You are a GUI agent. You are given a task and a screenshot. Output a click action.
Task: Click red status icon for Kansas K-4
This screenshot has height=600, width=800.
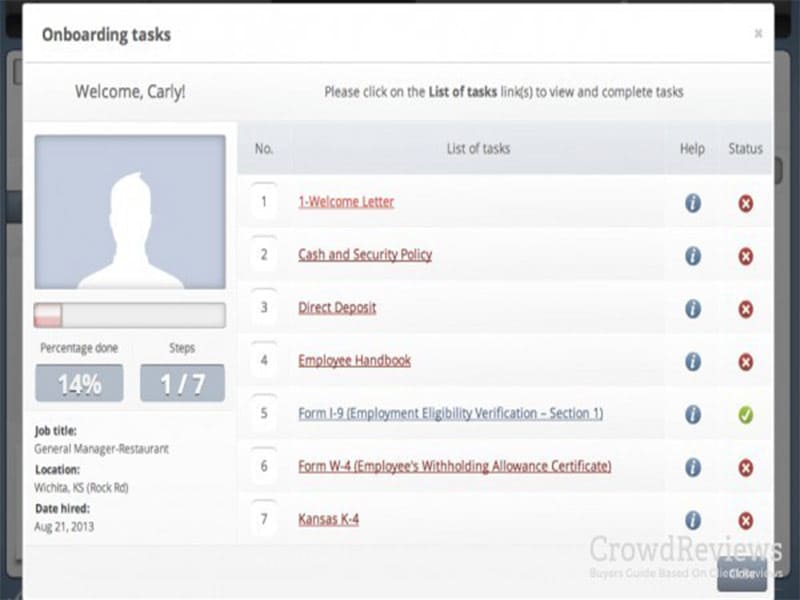point(745,521)
